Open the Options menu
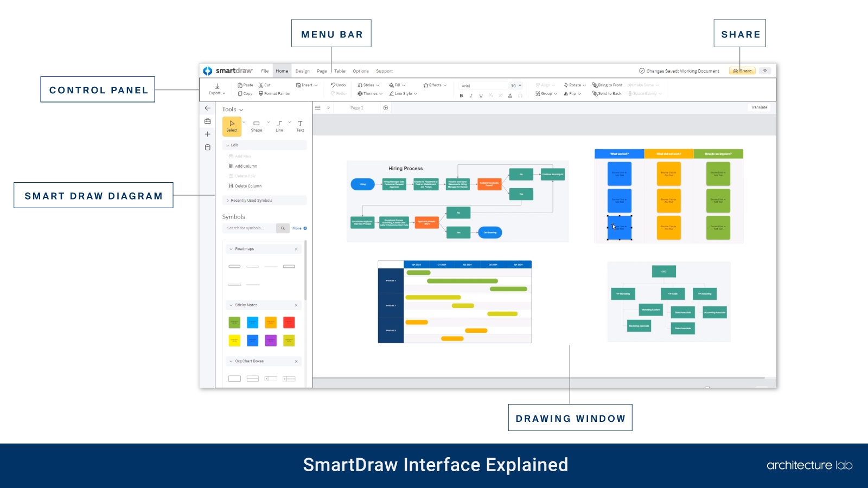This screenshot has height=488, width=868. (360, 71)
